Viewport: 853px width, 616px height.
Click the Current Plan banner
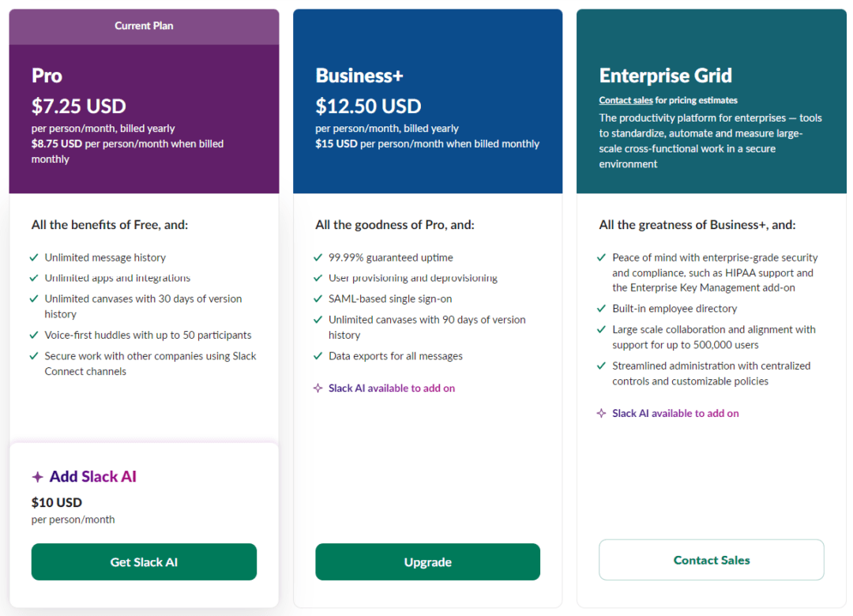point(144,25)
